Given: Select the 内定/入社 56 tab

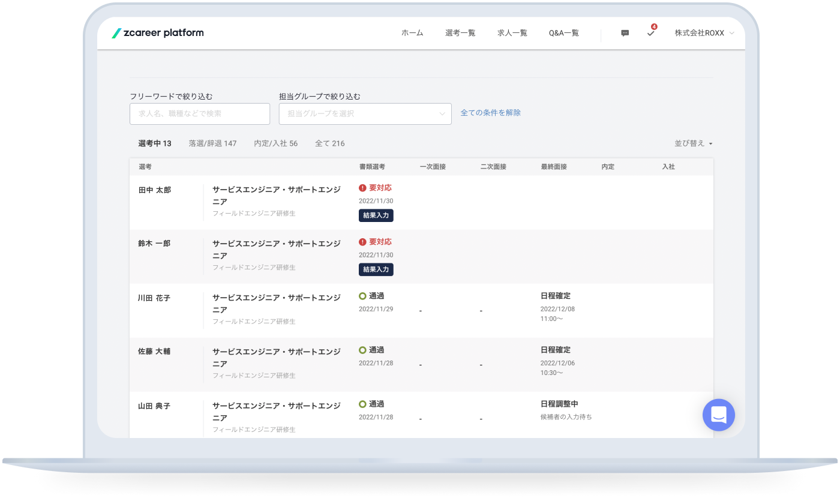Looking at the screenshot, I should click(275, 144).
